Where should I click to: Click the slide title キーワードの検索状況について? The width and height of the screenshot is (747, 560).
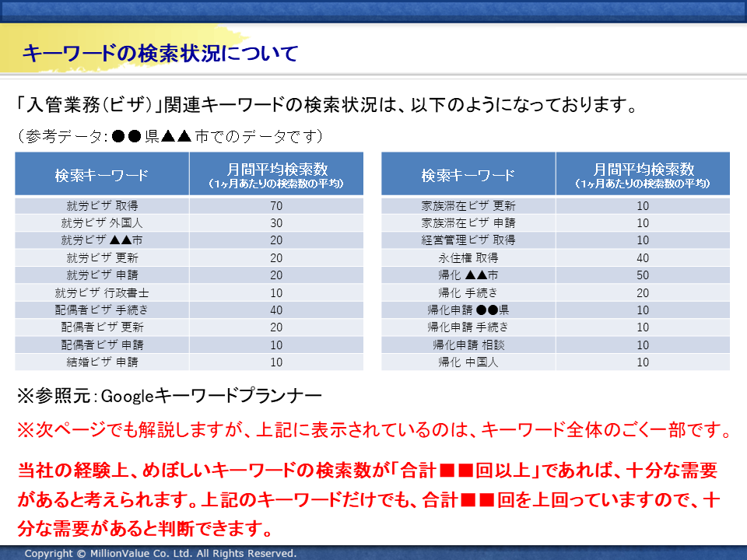[x=160, y=53]
